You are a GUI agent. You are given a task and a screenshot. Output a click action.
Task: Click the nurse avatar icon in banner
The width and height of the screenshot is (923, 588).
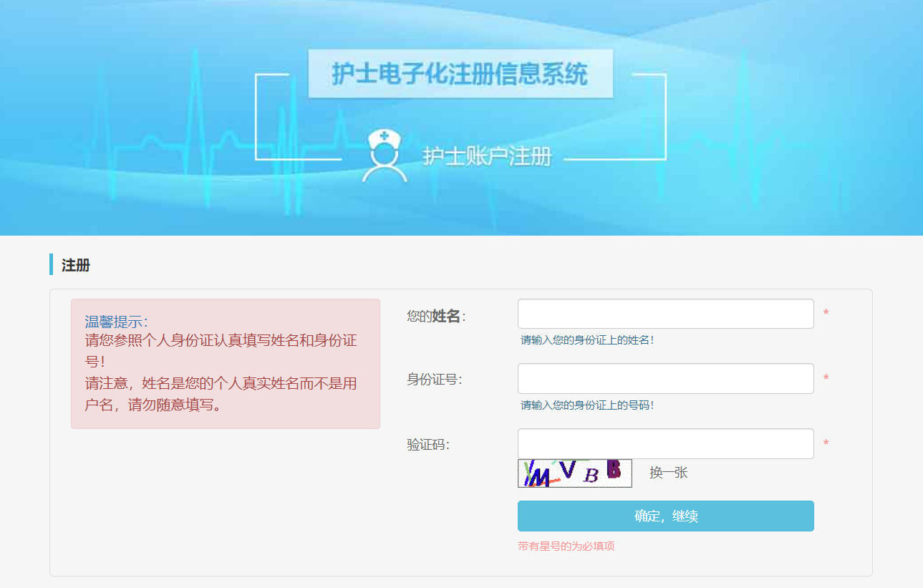tap(385, 155)
